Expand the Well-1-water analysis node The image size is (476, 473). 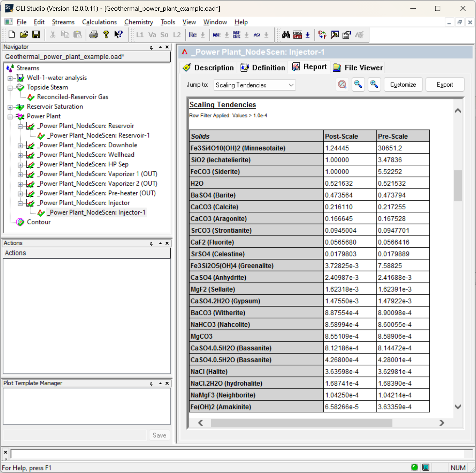[x=10, y=78]
